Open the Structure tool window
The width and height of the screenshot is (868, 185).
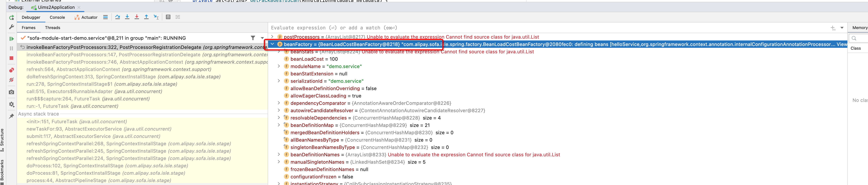click(x=2, y=140)
